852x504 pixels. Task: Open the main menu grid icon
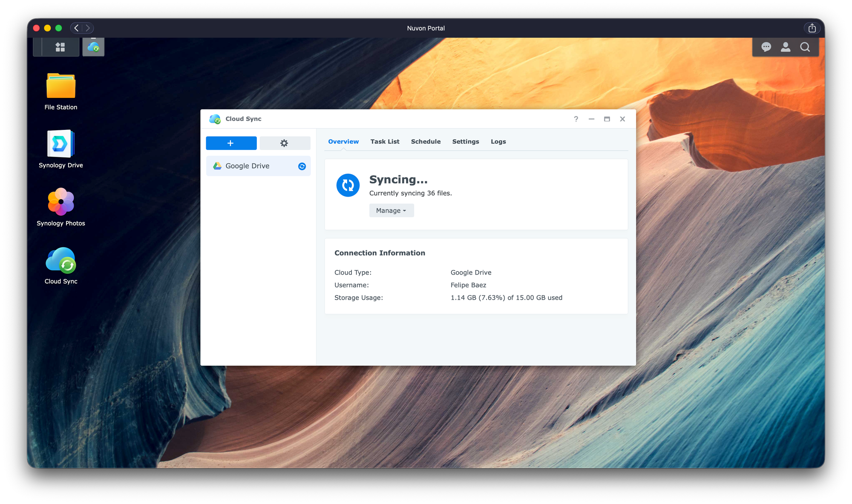click(60, 47)
